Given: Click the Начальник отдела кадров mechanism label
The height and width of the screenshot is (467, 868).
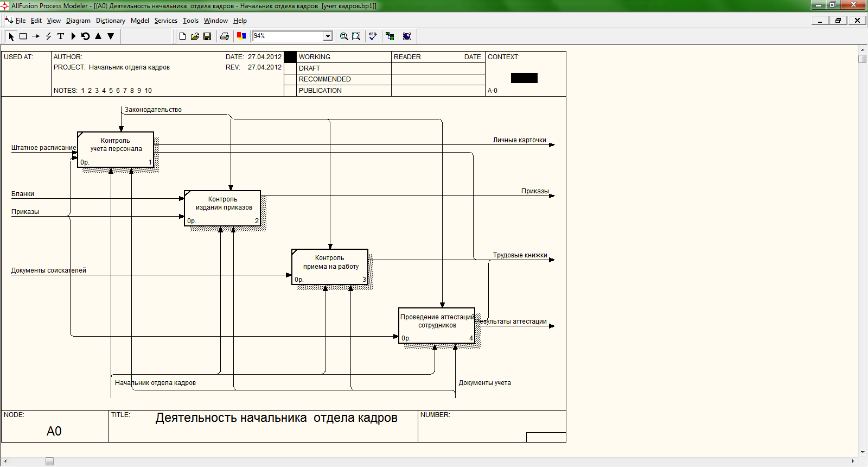Looking at the screenshot, I should [x=155, y=383].
